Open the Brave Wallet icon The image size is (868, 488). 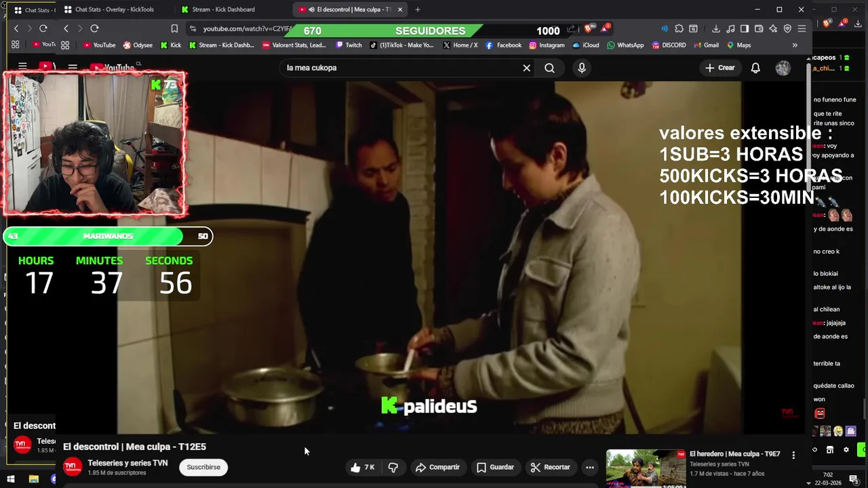[759, 28]
